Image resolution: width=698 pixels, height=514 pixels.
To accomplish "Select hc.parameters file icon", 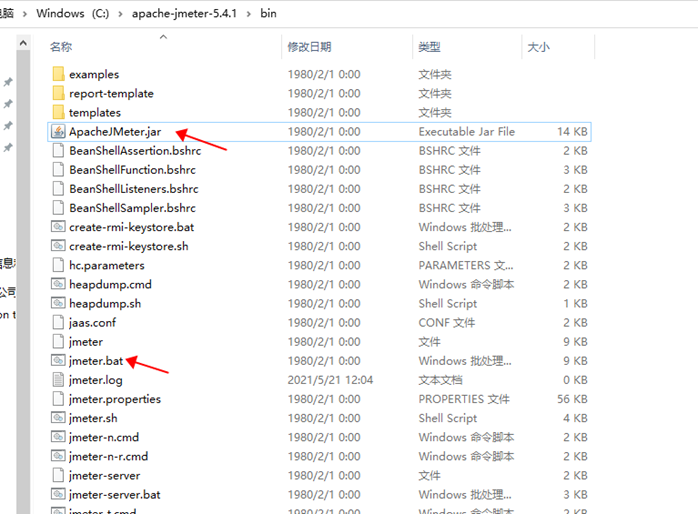I will [58, 265].
